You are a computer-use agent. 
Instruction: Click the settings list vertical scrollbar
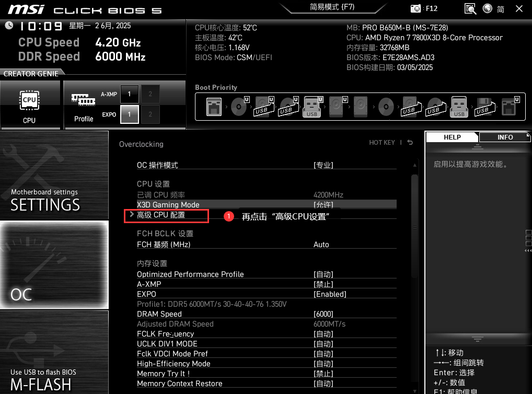click(414, 225)
